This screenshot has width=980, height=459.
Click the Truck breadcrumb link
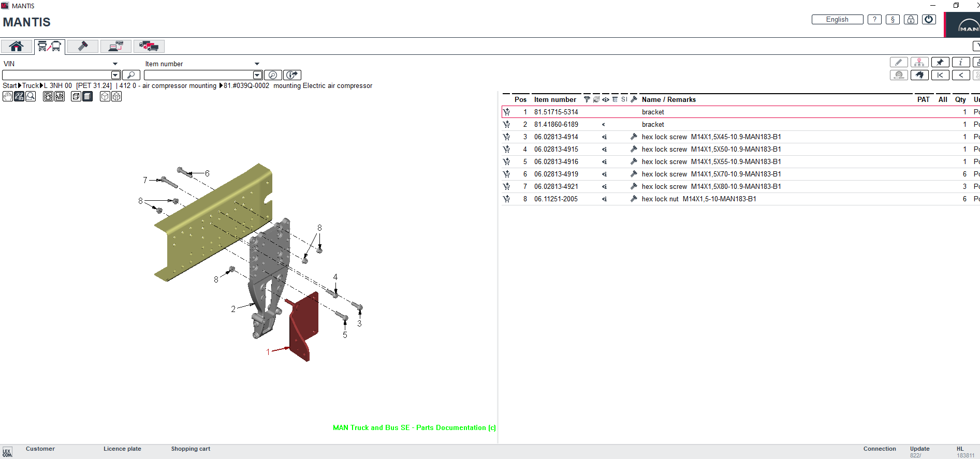31,86
